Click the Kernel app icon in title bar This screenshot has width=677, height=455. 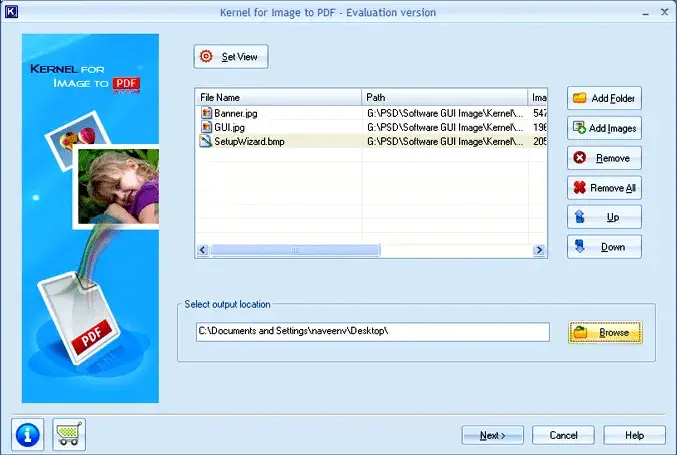11,12
